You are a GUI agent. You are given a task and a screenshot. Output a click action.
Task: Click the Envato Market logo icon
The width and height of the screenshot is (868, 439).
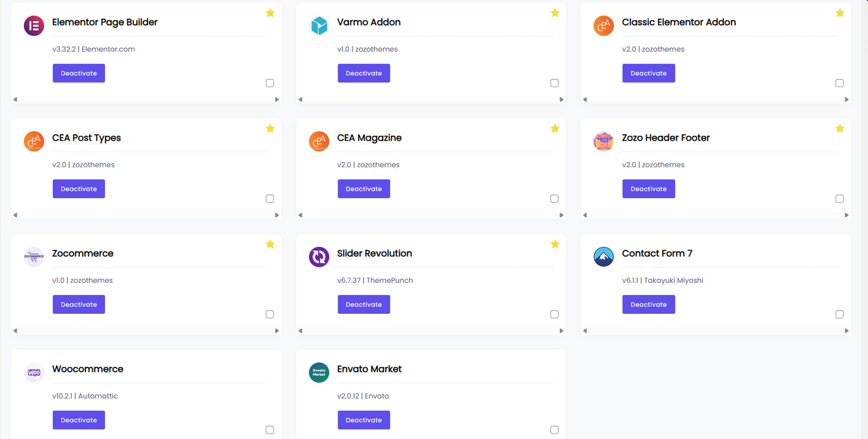(319, 372)
